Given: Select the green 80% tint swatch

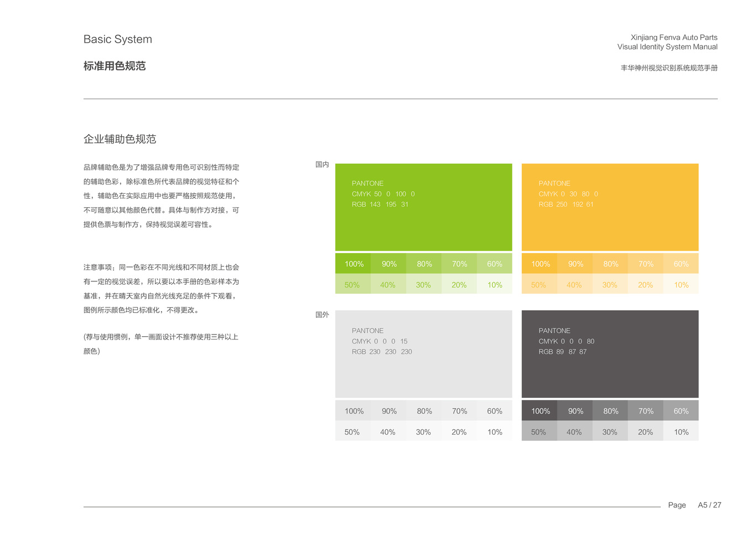Looking at the screenshot, I should point(424,264).
